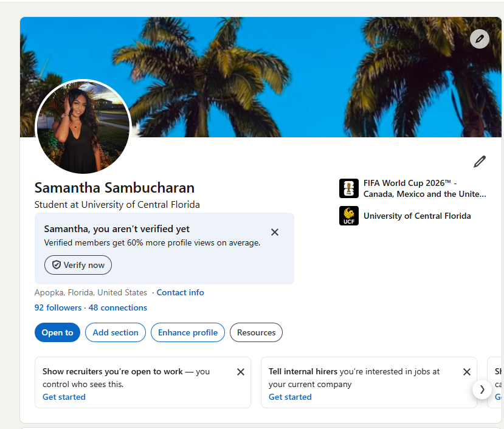Click the Add section button
Viewport: 504px width, 429px height.
point(116,332)
